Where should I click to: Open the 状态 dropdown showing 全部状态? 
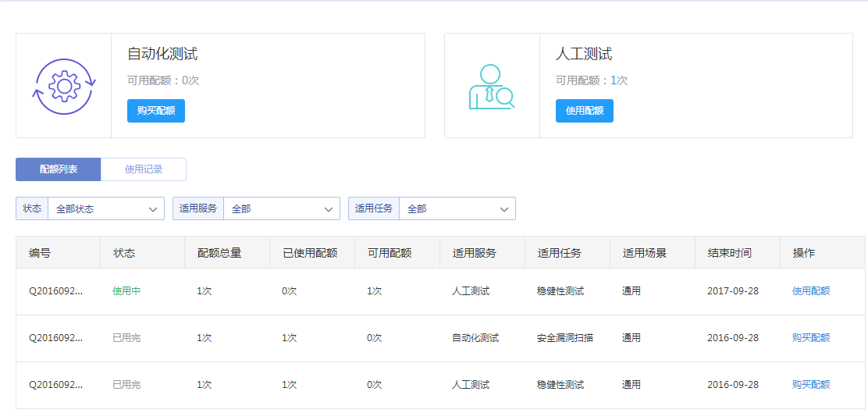[x=105, y=208]
